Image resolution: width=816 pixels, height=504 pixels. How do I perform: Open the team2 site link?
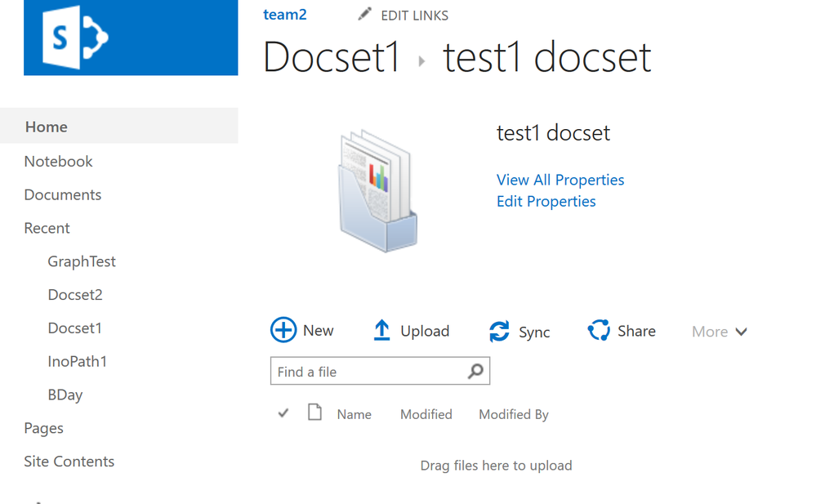point(285,15)
